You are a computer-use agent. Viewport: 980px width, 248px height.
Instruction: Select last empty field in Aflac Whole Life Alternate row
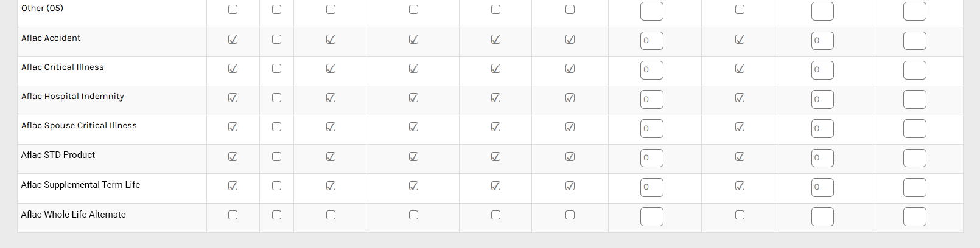pyautogui.click(x=914, y=217)
